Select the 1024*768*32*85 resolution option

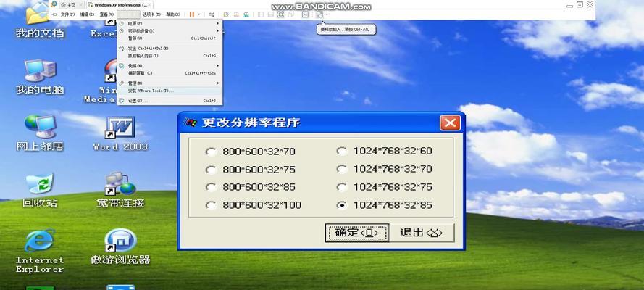385,205
